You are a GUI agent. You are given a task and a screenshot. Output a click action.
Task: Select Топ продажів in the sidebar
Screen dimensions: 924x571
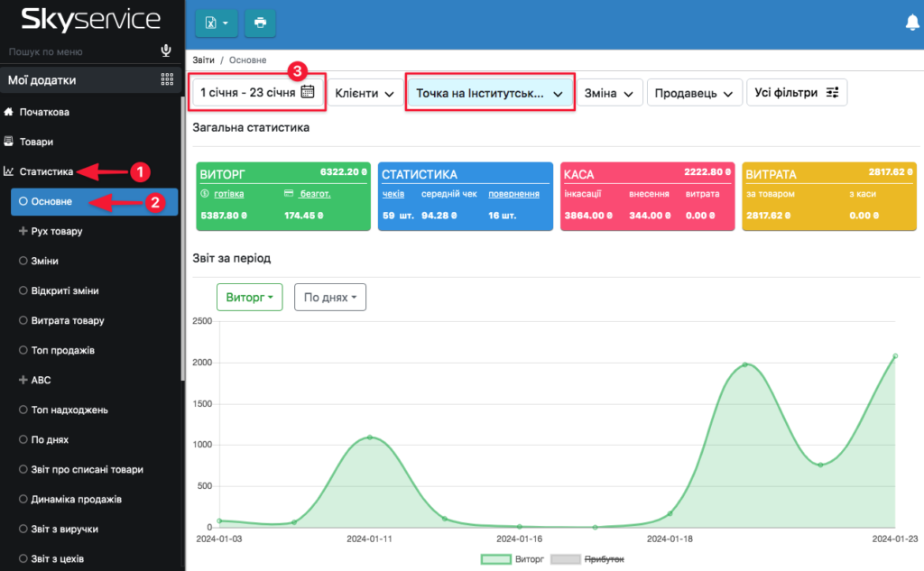click(62, 350)
